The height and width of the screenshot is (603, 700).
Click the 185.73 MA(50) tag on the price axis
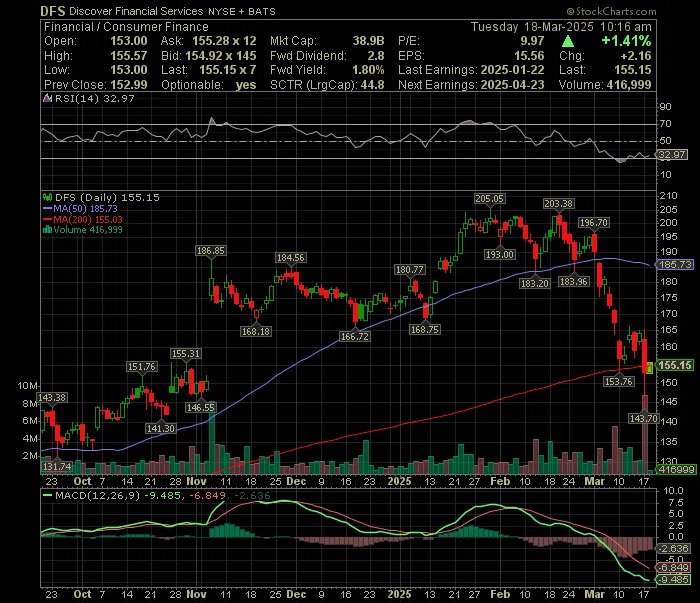675,264
